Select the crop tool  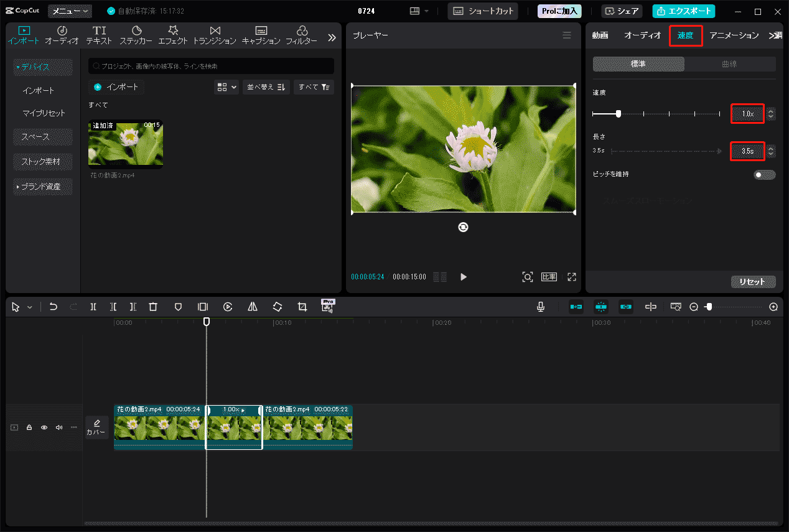pyautogui.click(x=302, y=307)
